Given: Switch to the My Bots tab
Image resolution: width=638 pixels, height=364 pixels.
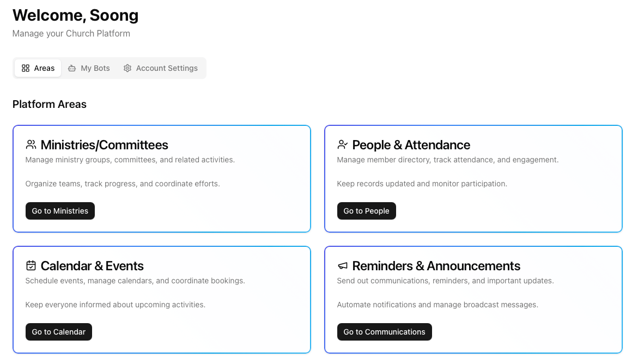Looking at the screenshot, I should click(89, 68).
